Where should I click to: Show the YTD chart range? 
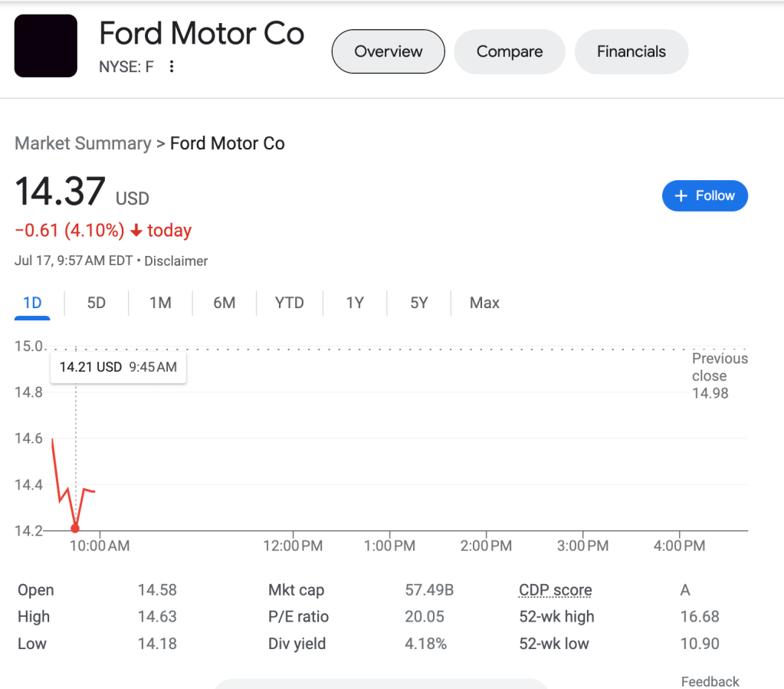point(289,303)
